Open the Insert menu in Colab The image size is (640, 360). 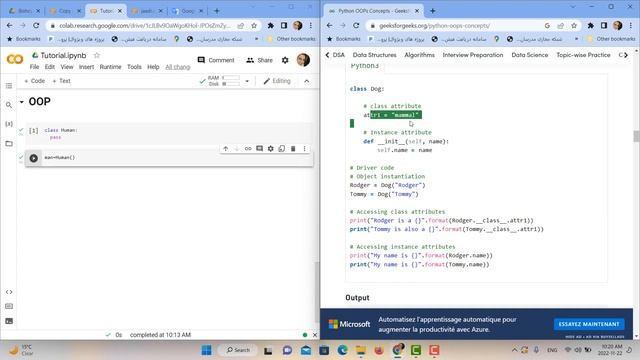coord(86,67)
